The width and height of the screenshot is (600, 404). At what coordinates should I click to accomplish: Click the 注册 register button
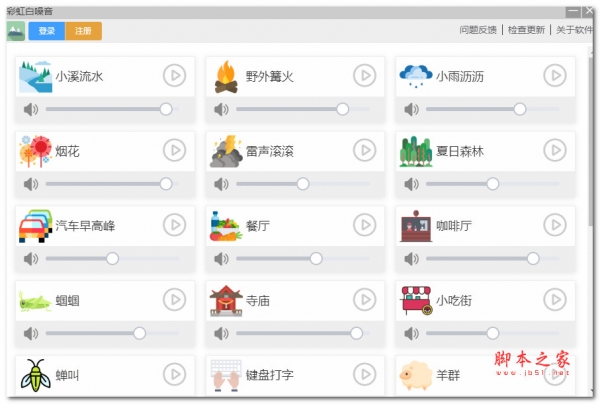pyautogui.click(x=83, y=31)
